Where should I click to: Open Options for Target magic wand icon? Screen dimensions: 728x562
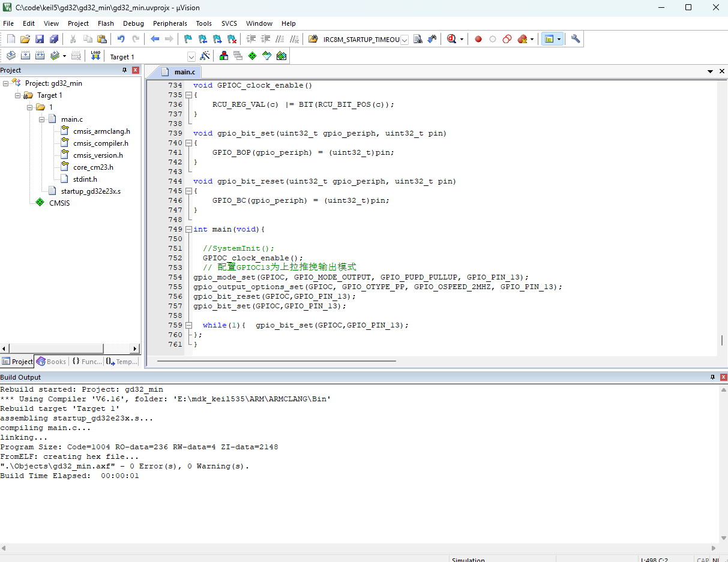click(205, 56)
